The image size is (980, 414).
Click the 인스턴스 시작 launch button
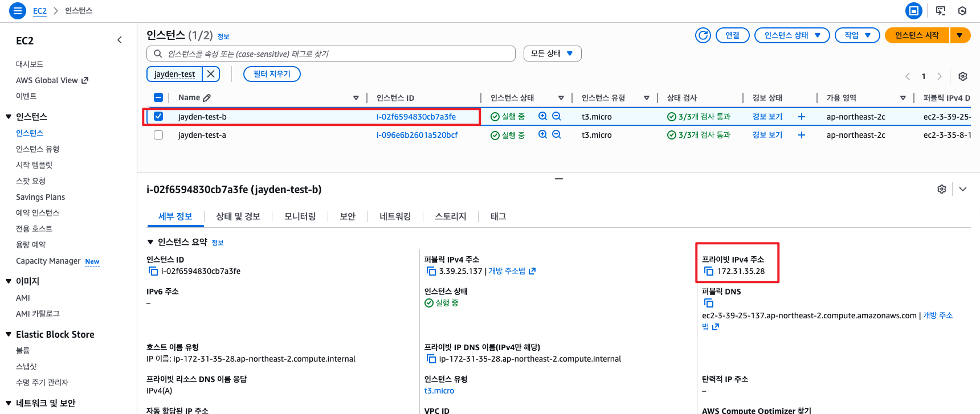917,35
